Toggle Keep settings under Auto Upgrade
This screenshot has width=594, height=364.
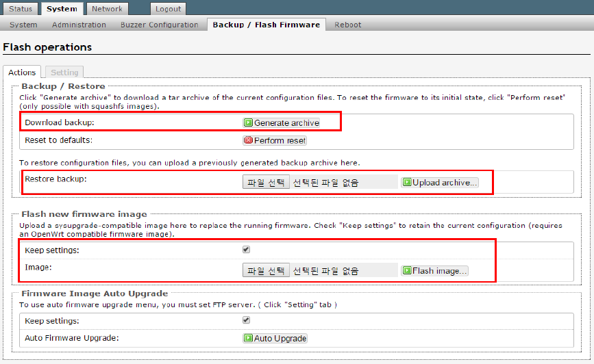tap(246, 320)
